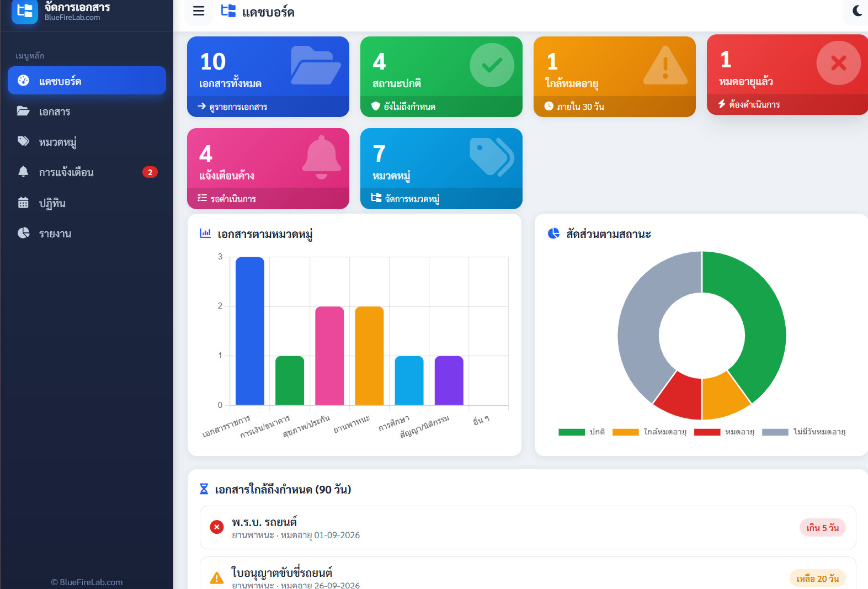Click checkmark icon on สถานะปกติ card

tap(492, 65)
